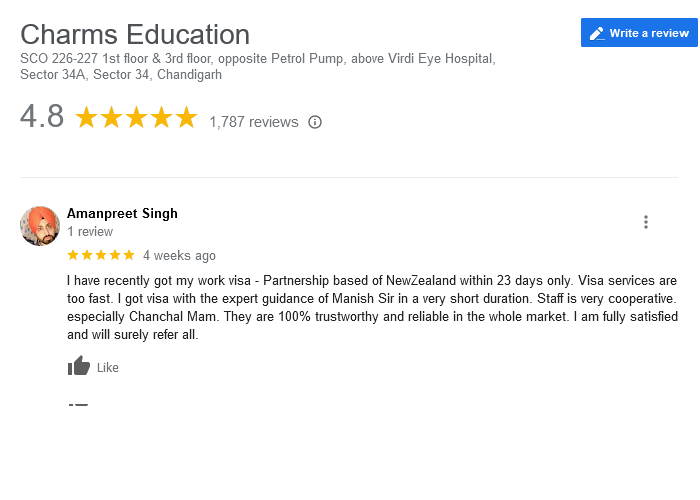Open the info icon beside 1,787 reviews
The width and height of the screenshot is (700, 500).
coord(315,122)
